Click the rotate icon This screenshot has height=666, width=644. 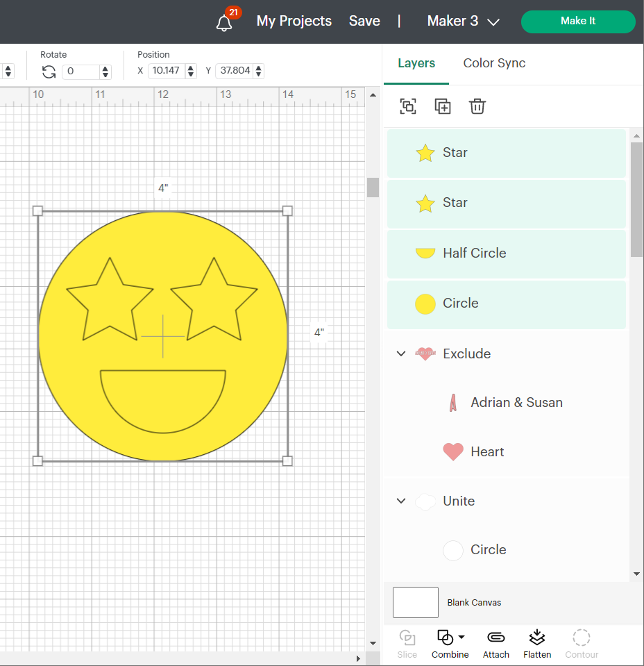point(49,72)
